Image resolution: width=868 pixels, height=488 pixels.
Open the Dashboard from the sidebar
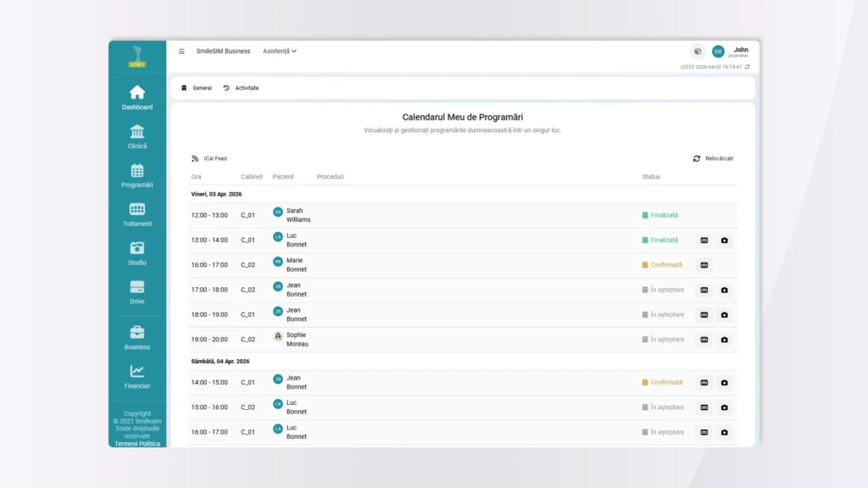tap(136, 92)
